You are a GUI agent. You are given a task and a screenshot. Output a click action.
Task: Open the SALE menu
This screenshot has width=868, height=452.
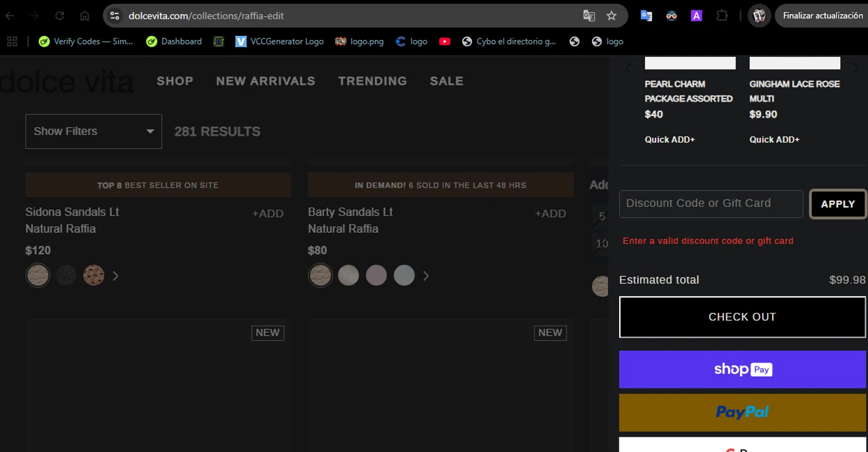coord(446,81)
